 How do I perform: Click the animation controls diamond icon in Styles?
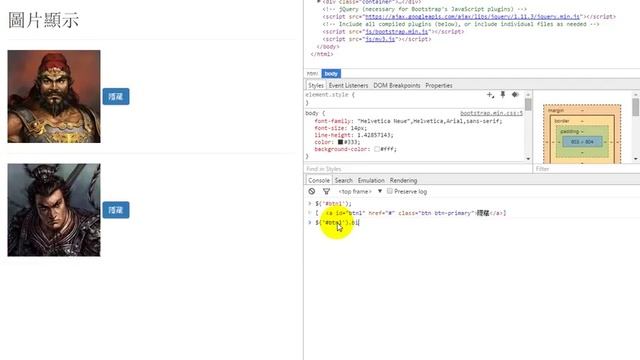516,95
